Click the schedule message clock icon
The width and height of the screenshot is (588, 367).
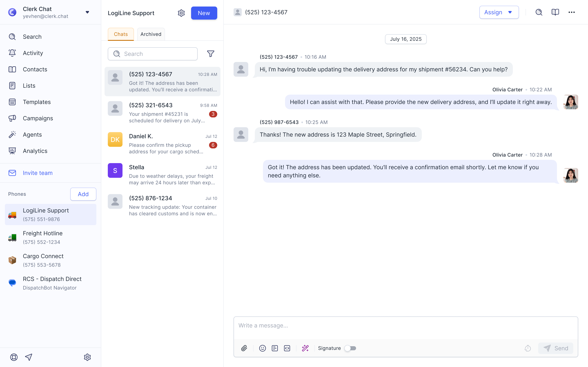click(x=528, y=348)
